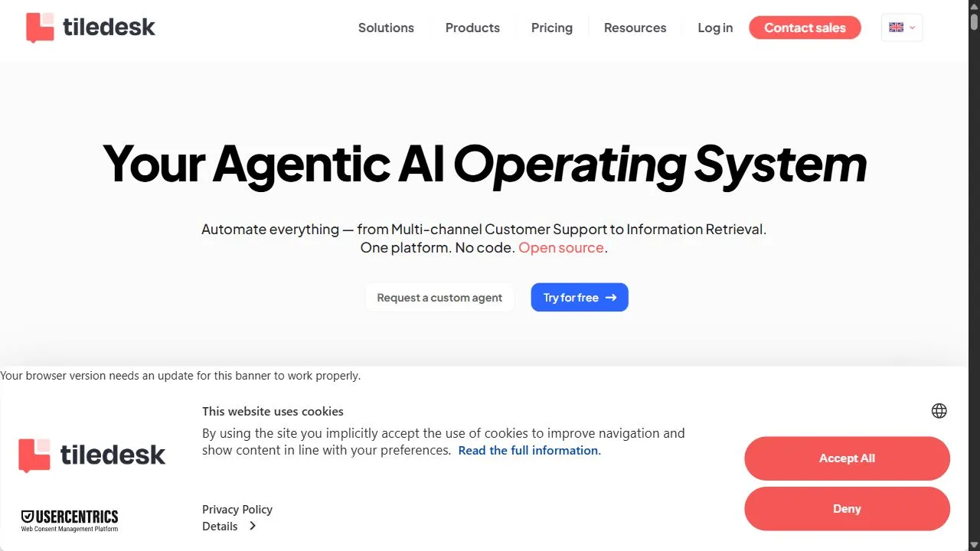Open the Products menu
Viewport: 980px width, 551px height.
click(472, 28)
